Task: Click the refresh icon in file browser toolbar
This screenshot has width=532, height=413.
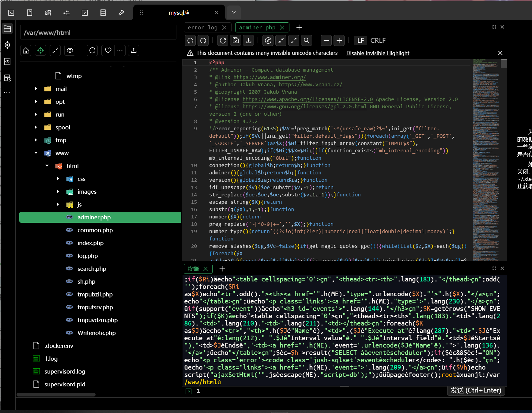Action: (x=92, y=50)
